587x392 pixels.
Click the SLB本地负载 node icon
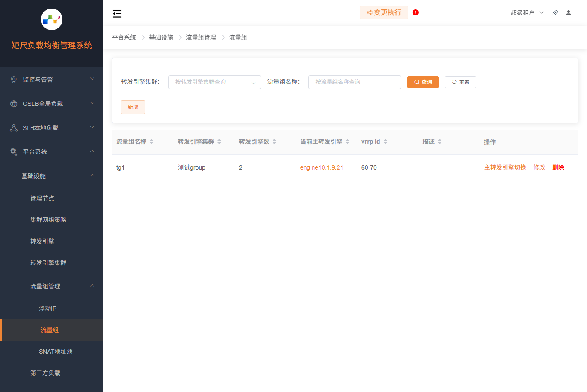[14, 127]
